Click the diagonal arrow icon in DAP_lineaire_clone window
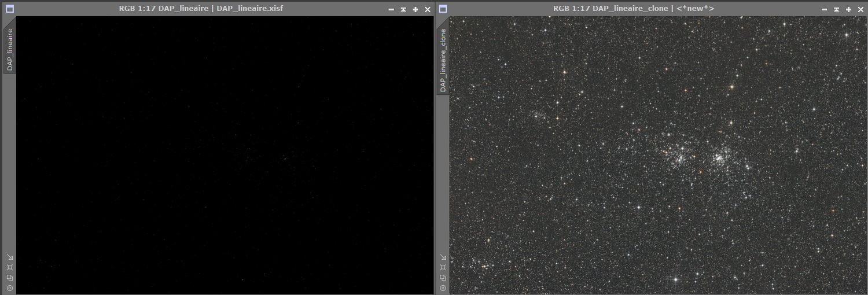The width and height of the screenshot is (868, 295). click(x=443, y=257)
